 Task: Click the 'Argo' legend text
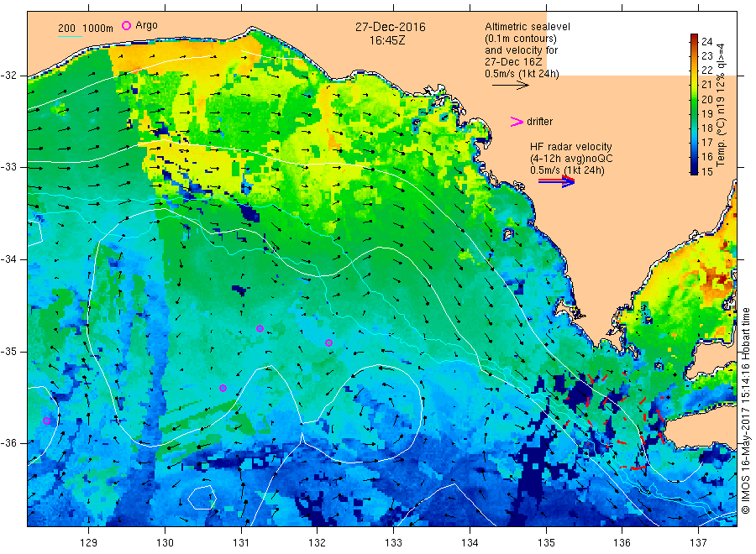(x=146, y=25)
